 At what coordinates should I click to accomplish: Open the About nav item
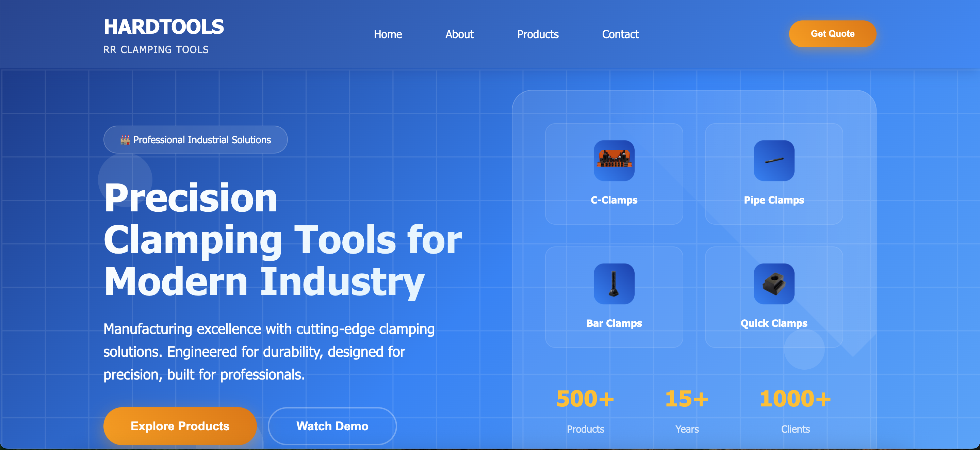pyautogui.click(x=459, y=34)
